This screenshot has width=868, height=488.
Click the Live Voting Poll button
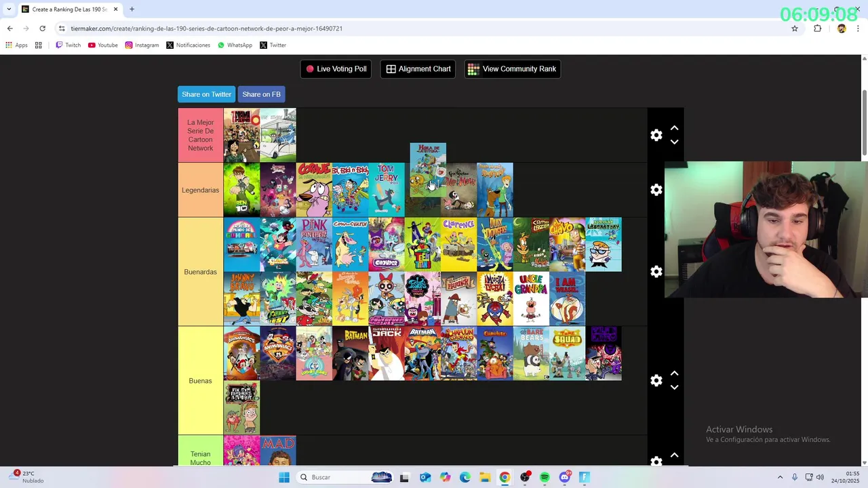pyautogui.click(x=336, y=69)
